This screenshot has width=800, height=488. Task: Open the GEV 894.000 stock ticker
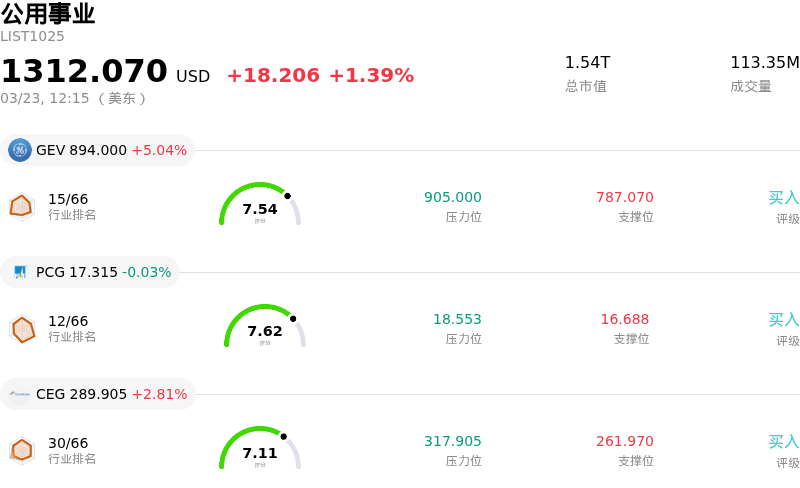pyautogui.click(x=98, y=150)
